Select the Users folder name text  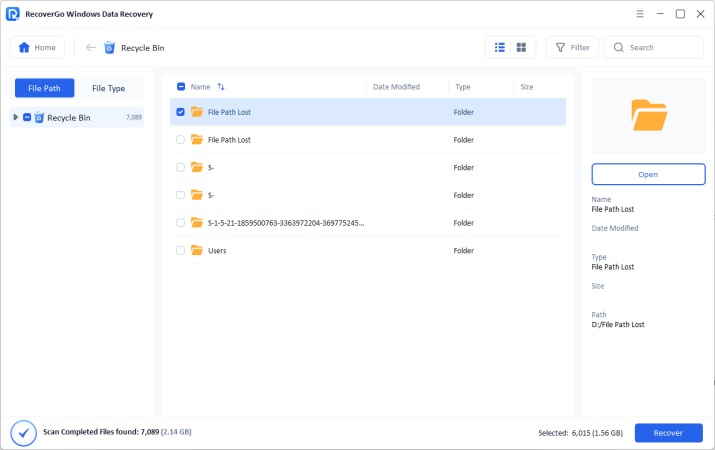coord(217,250)
